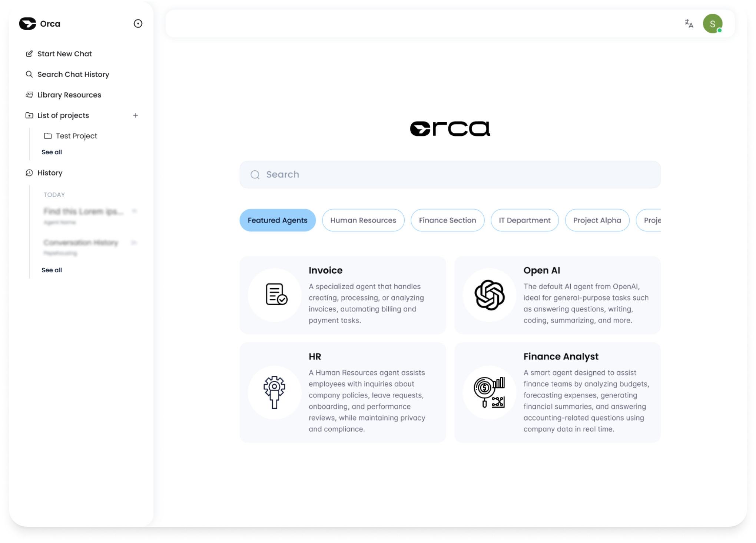This screenshot has width=756, height=543.
Task: Open Library Resources via its picture icon
Action: [x=29, y=95]
